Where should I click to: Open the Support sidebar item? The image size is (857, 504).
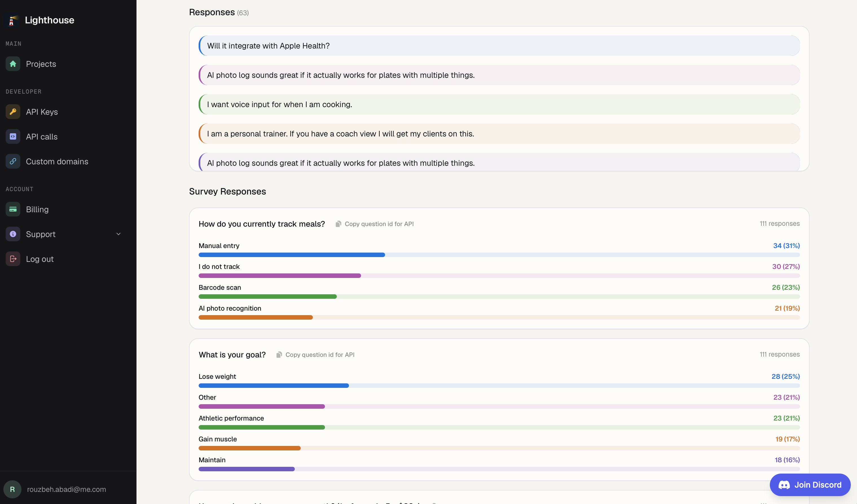point(63,234)
